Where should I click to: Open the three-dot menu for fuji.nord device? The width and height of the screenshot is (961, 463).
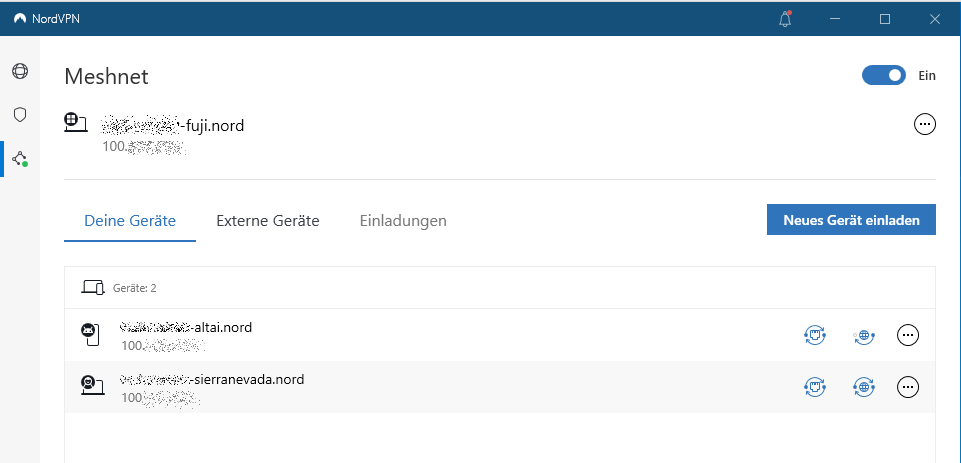(925, 125)
